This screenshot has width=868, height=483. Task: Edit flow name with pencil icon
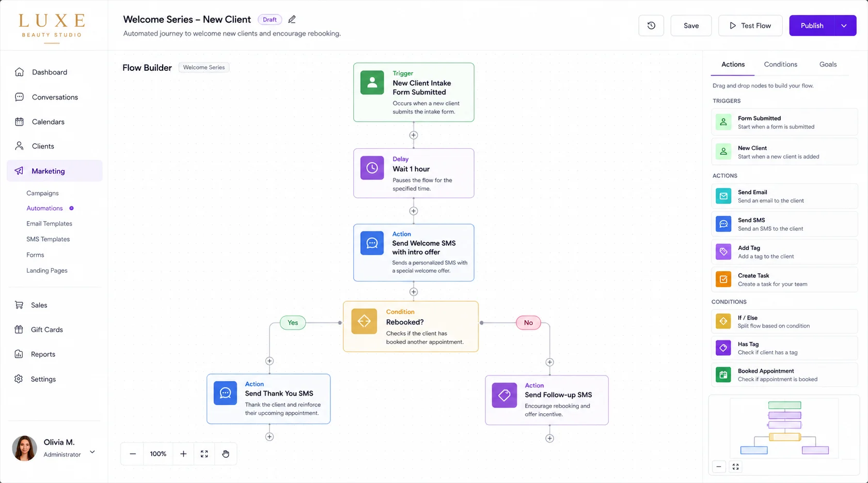292,19
